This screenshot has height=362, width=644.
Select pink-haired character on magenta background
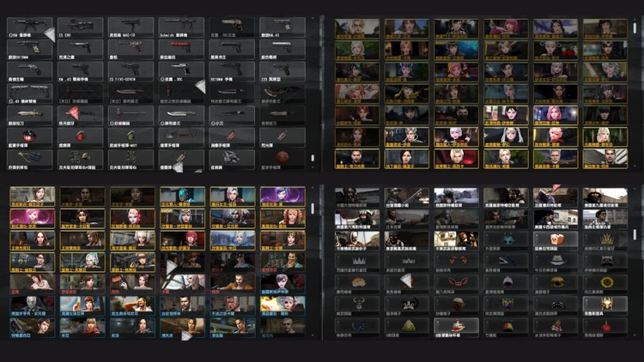[32, 219]
